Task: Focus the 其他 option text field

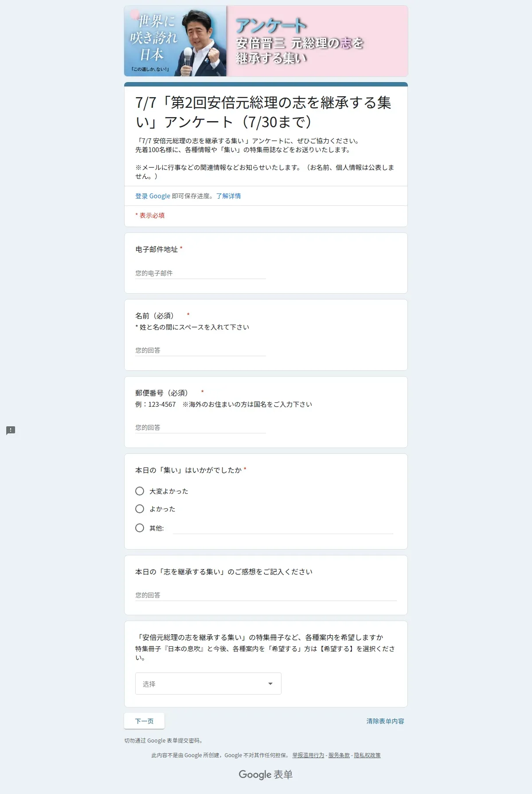Action: pos(283,528)
